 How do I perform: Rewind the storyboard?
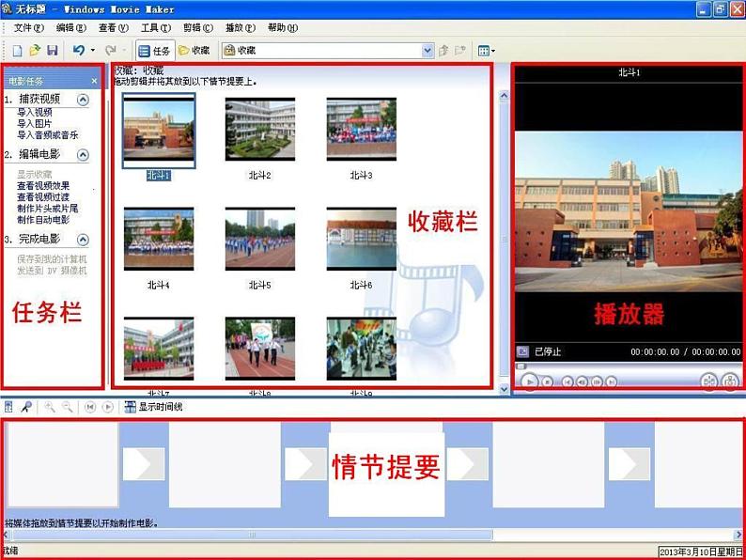90,407
